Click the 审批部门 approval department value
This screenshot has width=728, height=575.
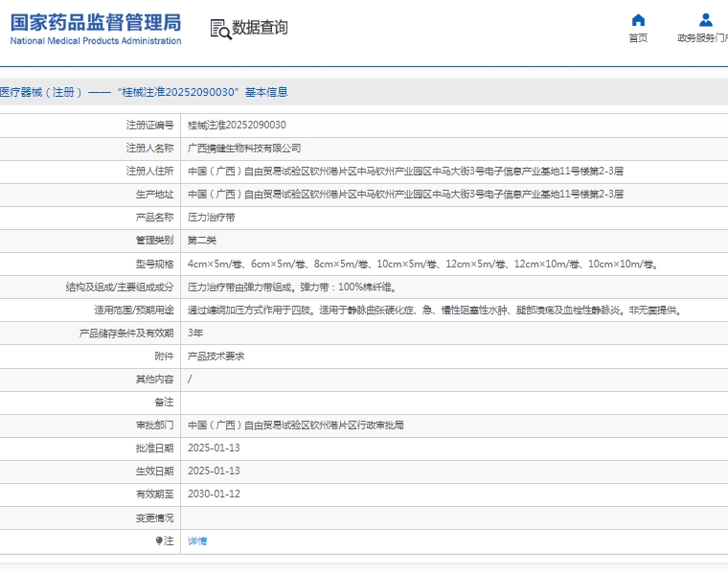click(296, 425)
